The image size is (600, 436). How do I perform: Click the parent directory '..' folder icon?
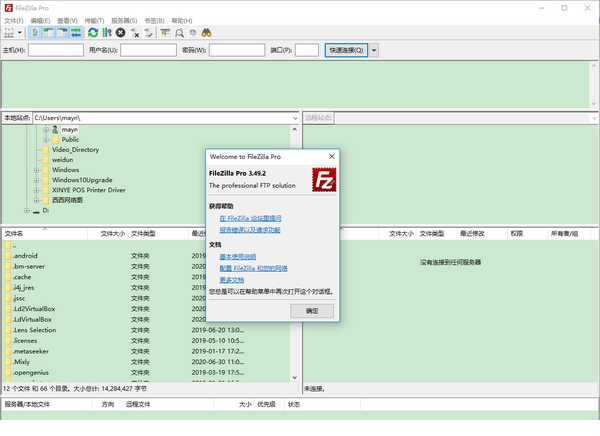[8, 245]
